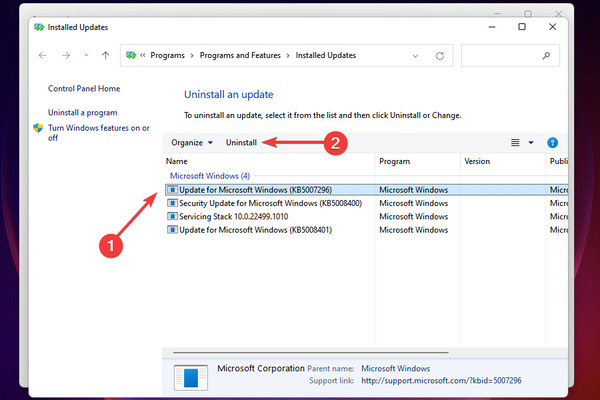600x400 pixels.
Task: Open the Uninstall a program link
Action: (83, 113)
